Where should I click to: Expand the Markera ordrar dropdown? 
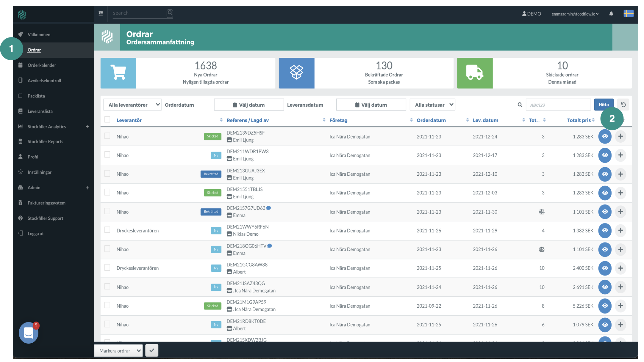coord(118,351)
